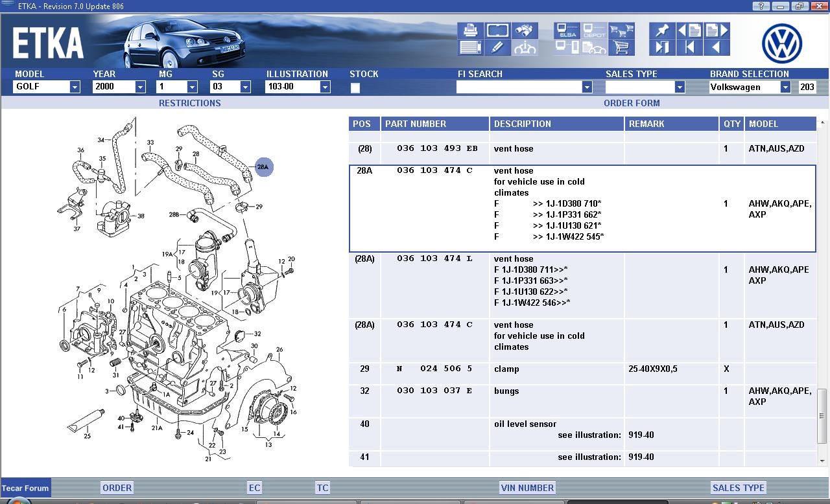
Task: Go to next illustration page icon
Action: [x=717, y=30]
